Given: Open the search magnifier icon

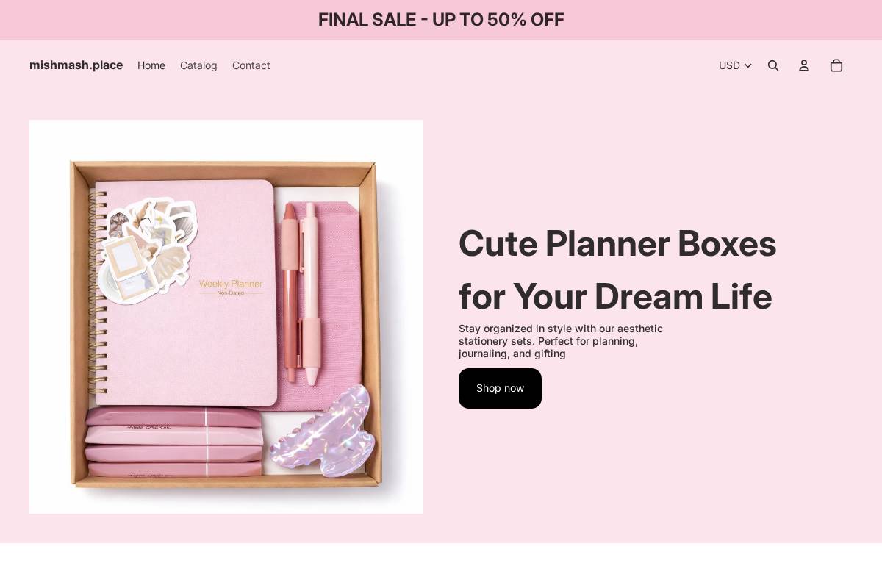Looking at the screenshot, I should pos(773,65).
